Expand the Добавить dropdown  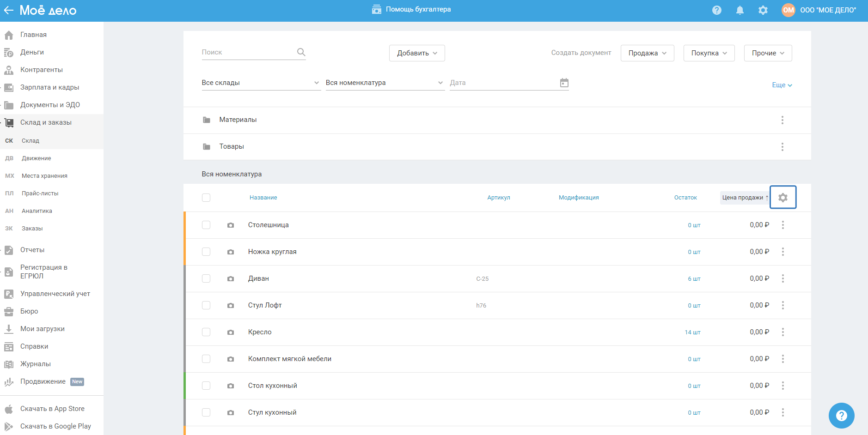416,53
